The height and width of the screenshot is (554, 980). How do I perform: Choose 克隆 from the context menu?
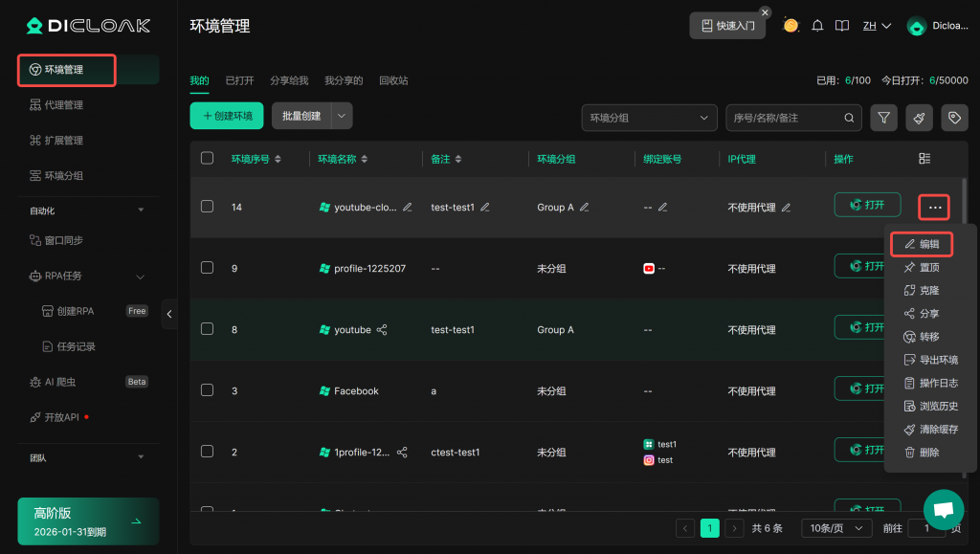coord(928,291)
